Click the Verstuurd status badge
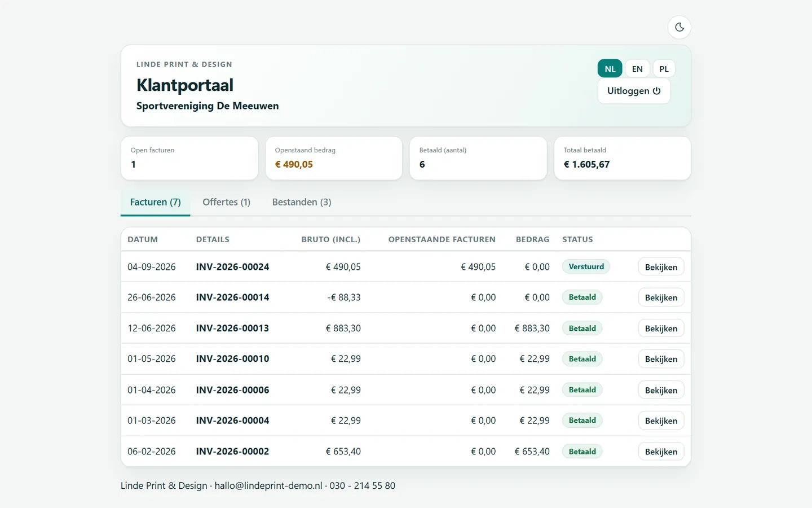This screenshot has width=812, height=508. [586, 266]
